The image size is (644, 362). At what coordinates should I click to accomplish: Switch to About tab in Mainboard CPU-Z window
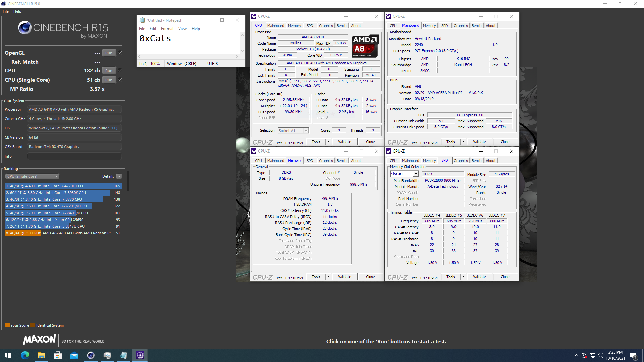tap(491, 26)
